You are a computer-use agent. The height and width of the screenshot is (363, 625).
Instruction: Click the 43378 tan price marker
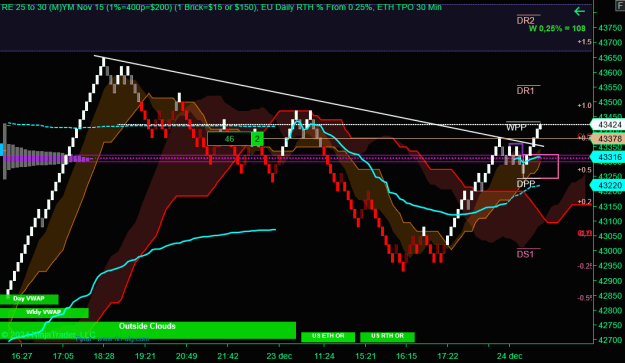click(x=607, y=139)
